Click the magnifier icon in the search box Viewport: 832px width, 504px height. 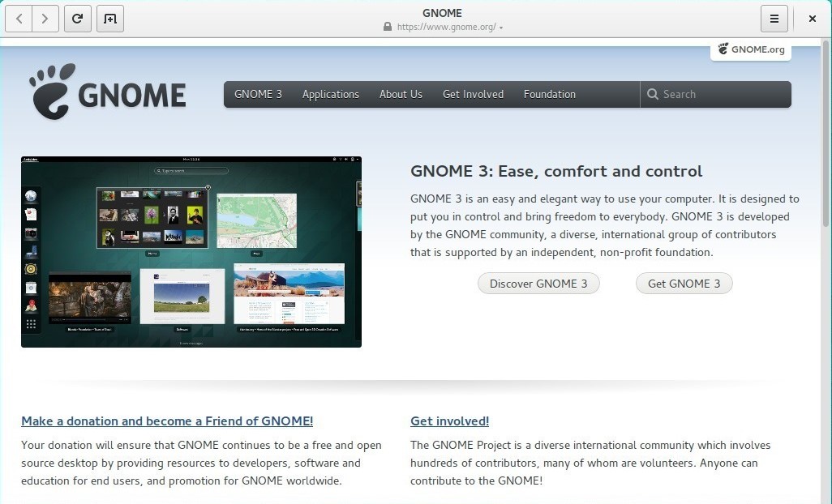[x=652, y=94]
